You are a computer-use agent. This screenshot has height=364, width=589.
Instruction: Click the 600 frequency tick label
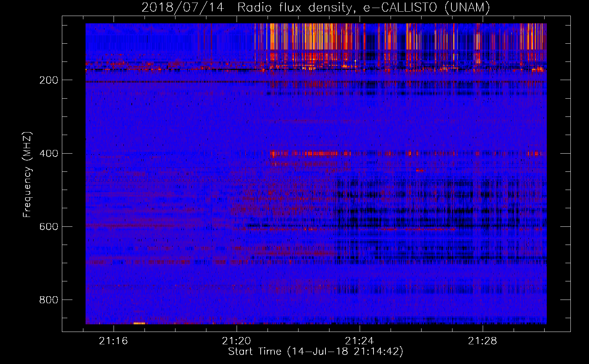48,226
